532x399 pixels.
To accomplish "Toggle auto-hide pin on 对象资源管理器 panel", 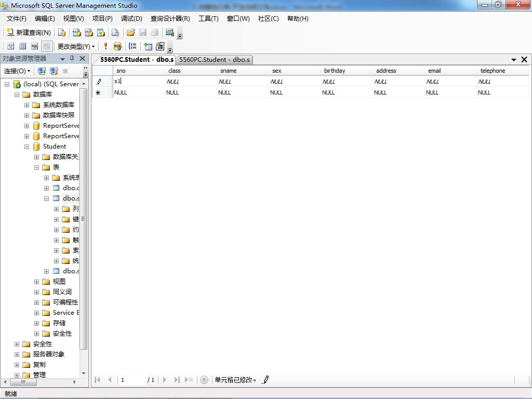I will pos(72,59).
